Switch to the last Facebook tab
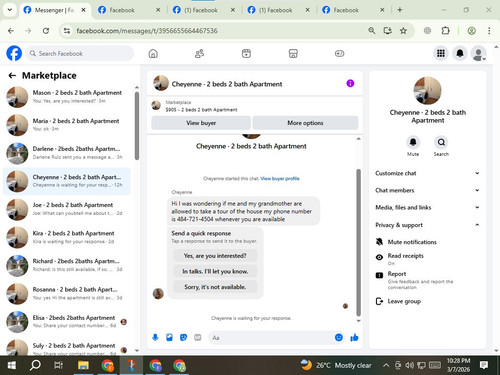Viewport: 500px width, 375px height. point(353,10)
